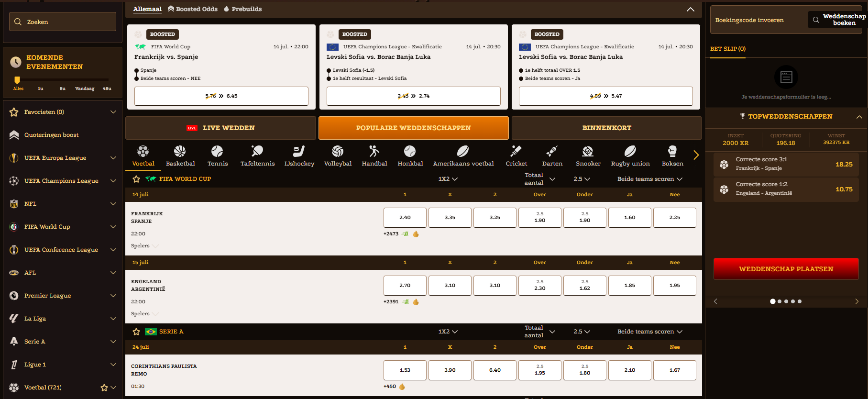This screenshot has width=868, height=399.
Task: Select the Handbal sport icon
Action: 374,151
